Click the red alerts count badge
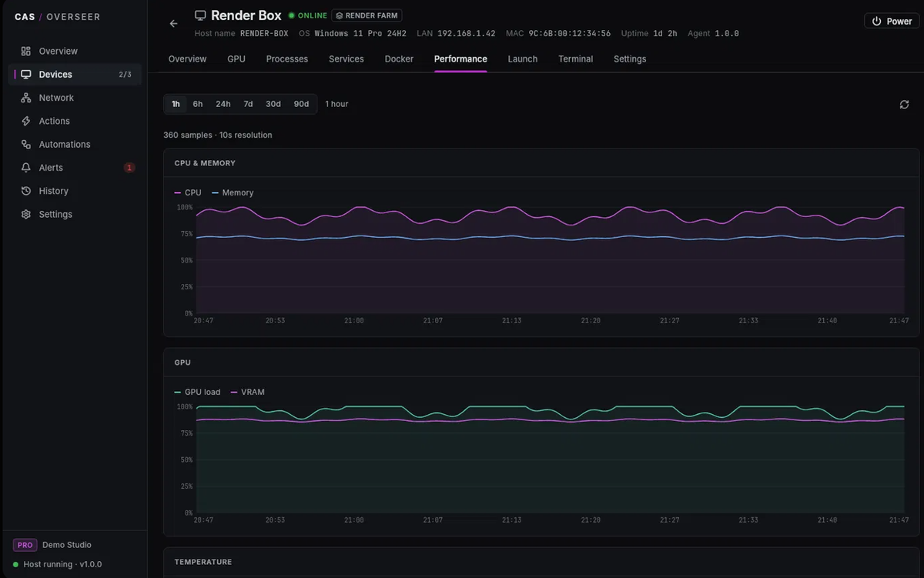Screen dimensions: 924x578 click(x=129, y=168)
